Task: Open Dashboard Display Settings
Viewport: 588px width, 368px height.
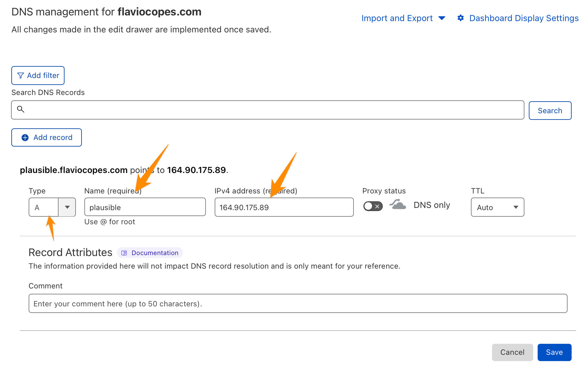Action: [524, 18]
